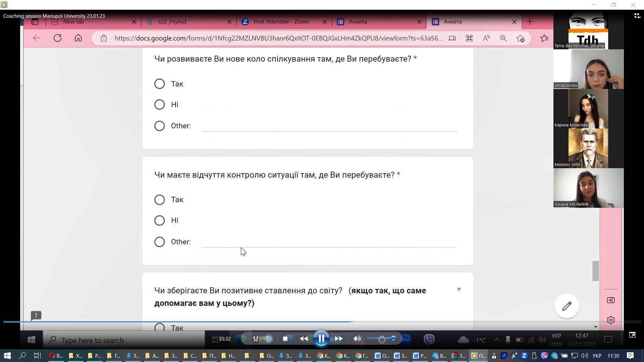Viewport: 644px width, 362px height.
Task: Select Ні for situation control question
Action: pyautogui.click(x=160, y=221)
